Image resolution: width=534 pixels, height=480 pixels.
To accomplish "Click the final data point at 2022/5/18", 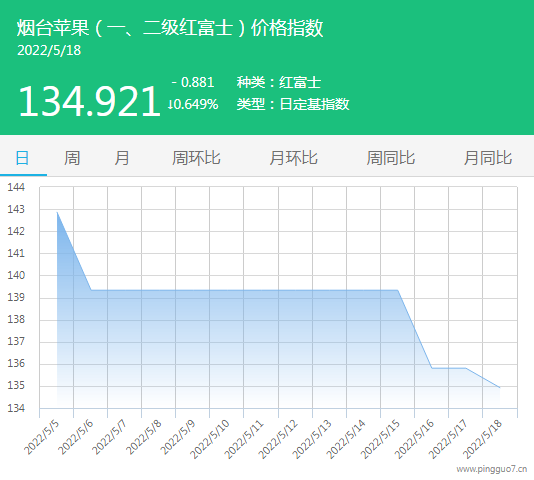I will [x=500, y=388].
